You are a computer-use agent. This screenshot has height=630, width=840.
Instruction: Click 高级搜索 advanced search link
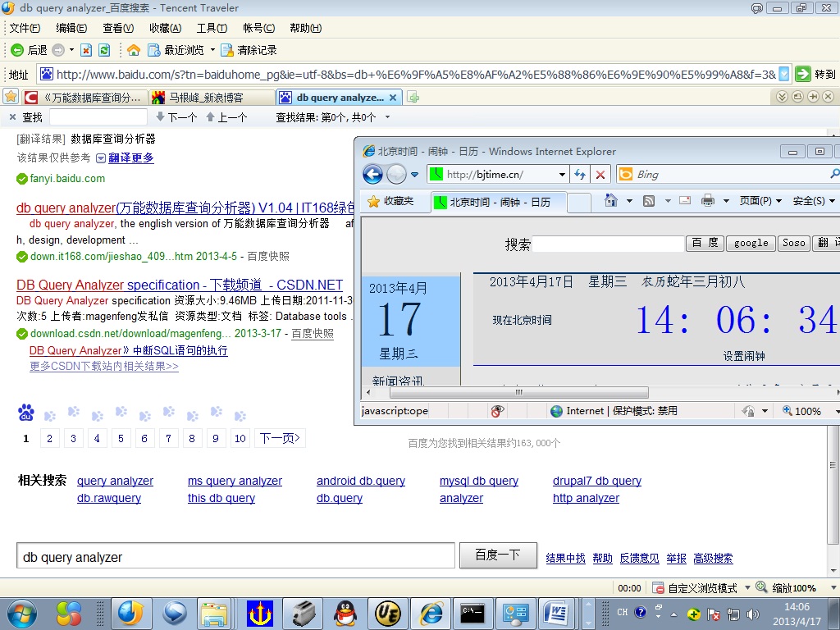pyautogui.click(x=713, y=558)
